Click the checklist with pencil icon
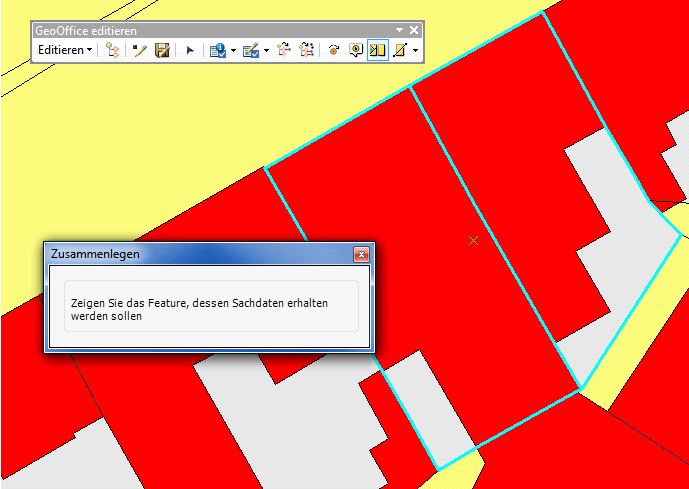 250,49
